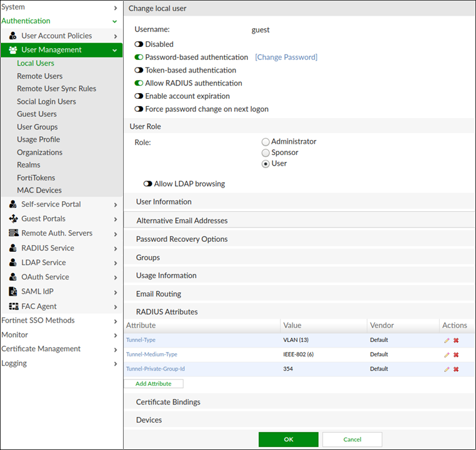The width and height of the screenshot is (476, 450).
Task: Expand the Certificate Bindings section
Action: 168,402
